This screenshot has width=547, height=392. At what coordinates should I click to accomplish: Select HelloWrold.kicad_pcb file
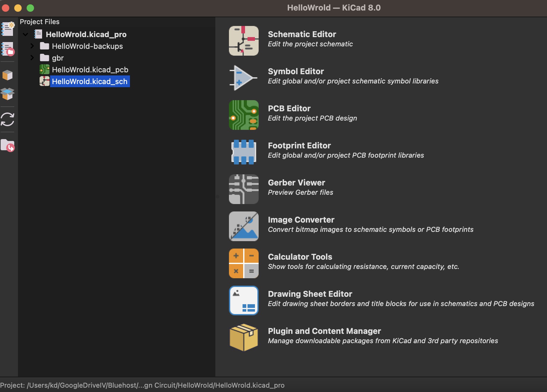pos(90,70)
